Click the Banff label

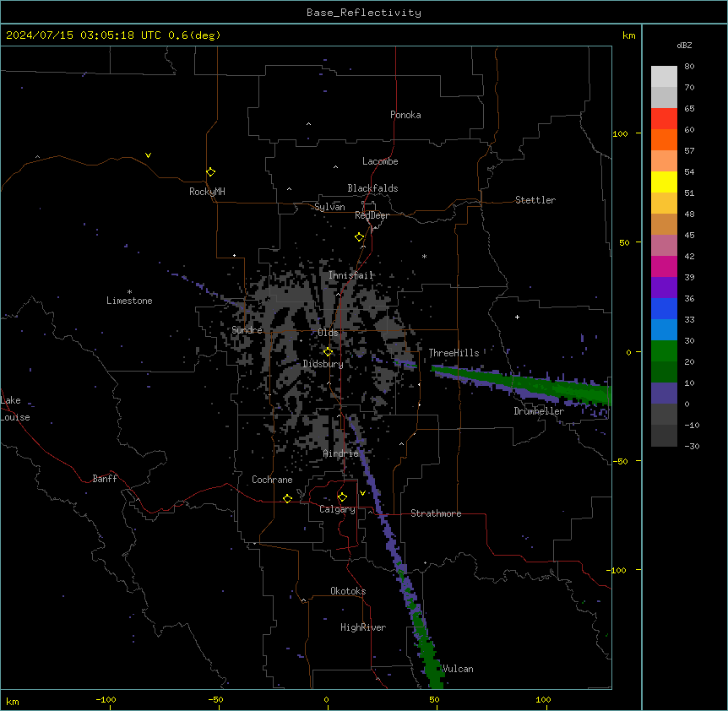[x=105, y=479]
